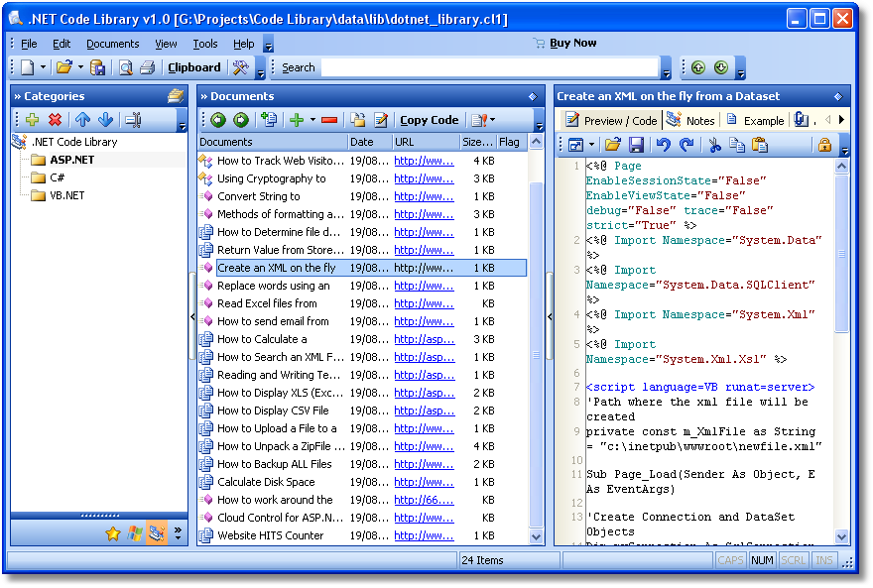Click the open library folder icon

click(x=64, y=67)
